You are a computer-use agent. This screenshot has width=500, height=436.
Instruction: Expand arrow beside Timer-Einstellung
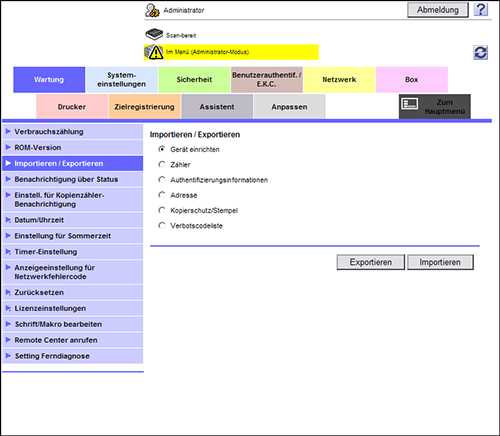pos(8,252)
